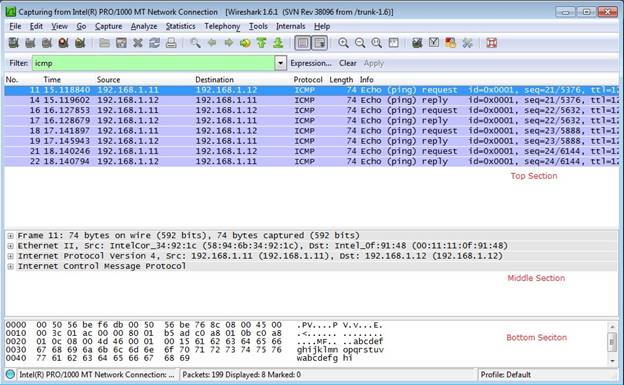Screen dimensions: 624x385
Task: Open the File menu
Action: [15, 26]
